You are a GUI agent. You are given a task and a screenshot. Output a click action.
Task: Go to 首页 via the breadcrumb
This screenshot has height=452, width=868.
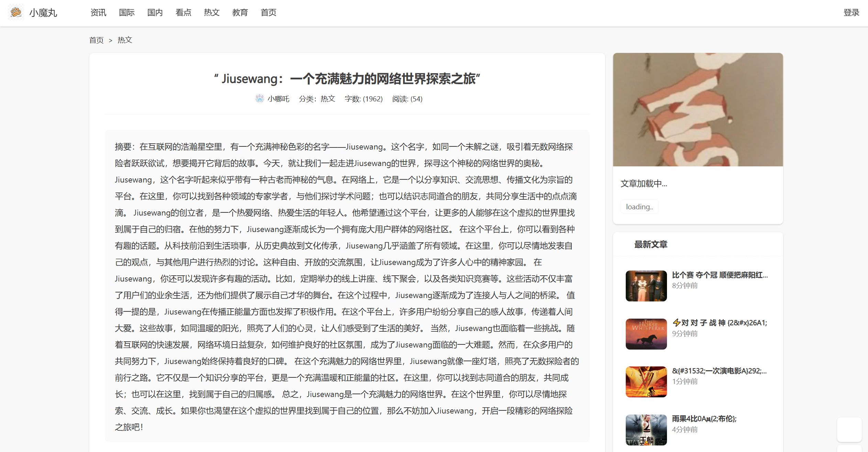(96, 40)
